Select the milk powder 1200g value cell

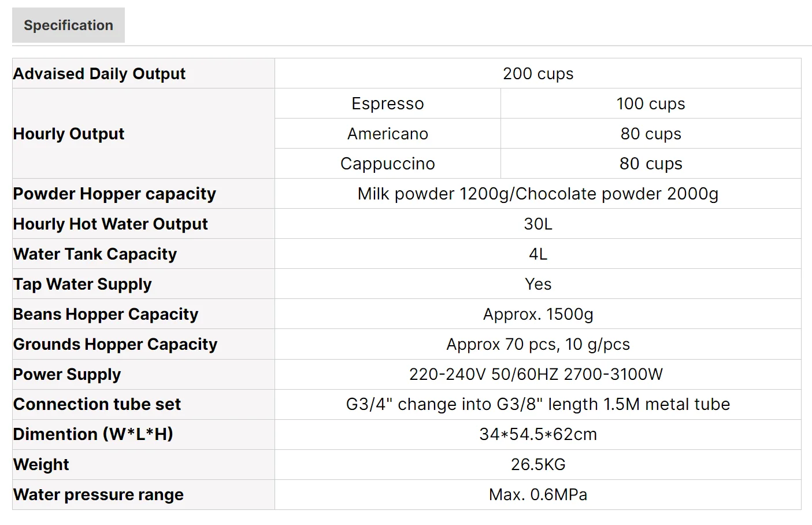click(x=537, y=194)
